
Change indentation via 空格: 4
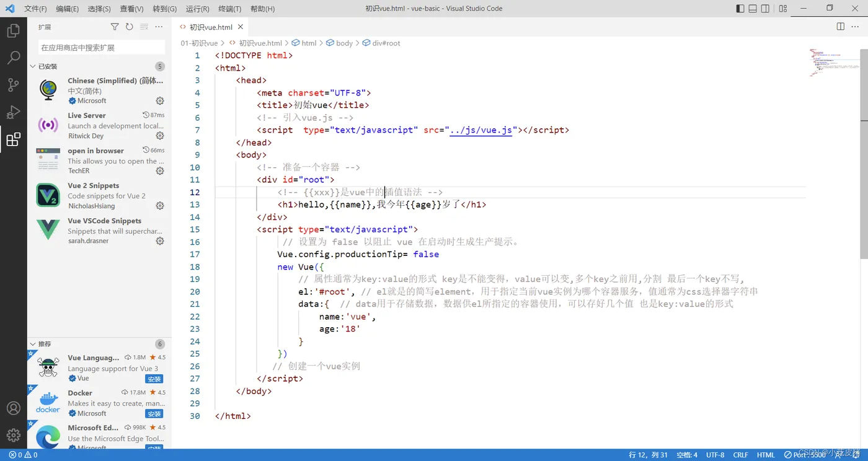(686, 455)
